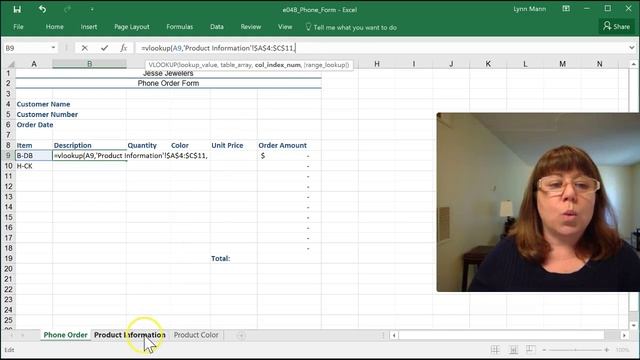Add a new sheet with the plus button
640x360 pixels.
(241, 335)
